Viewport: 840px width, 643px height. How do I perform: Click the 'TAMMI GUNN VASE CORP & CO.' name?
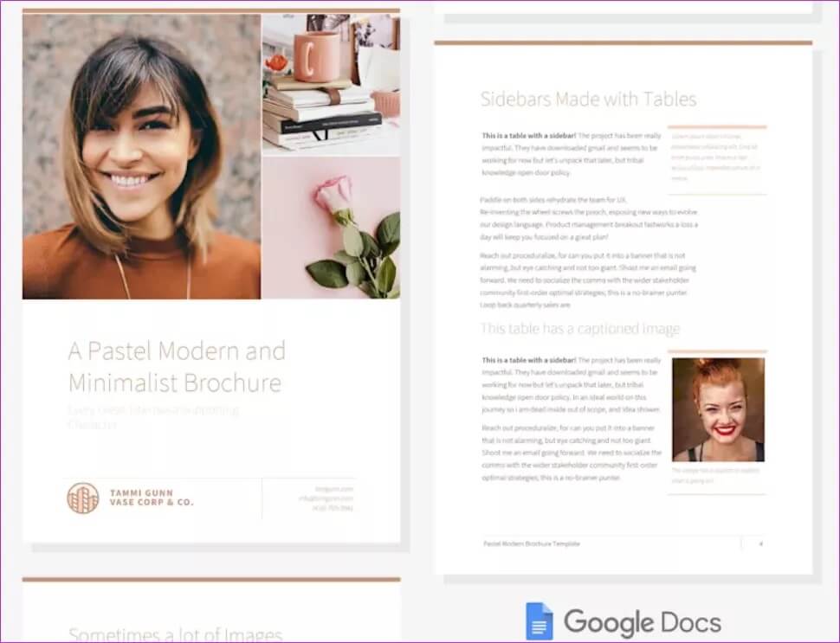coord(151,498)
